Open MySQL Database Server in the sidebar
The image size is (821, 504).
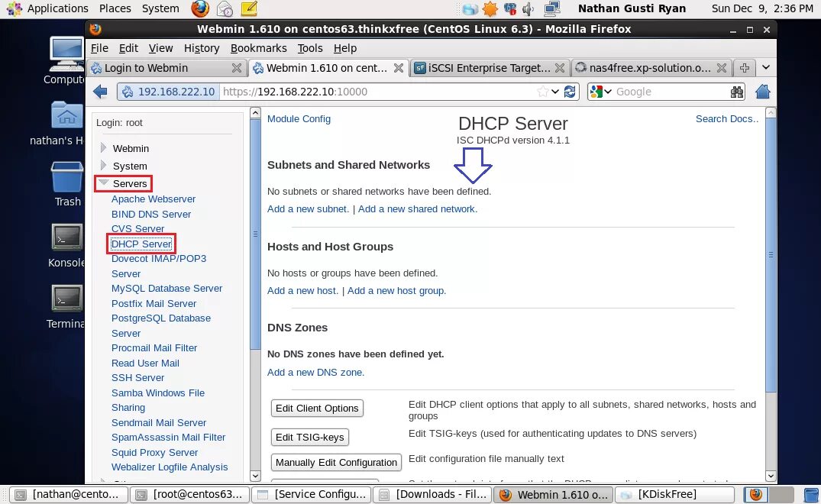pyautogui.click(x=166, y=289)
